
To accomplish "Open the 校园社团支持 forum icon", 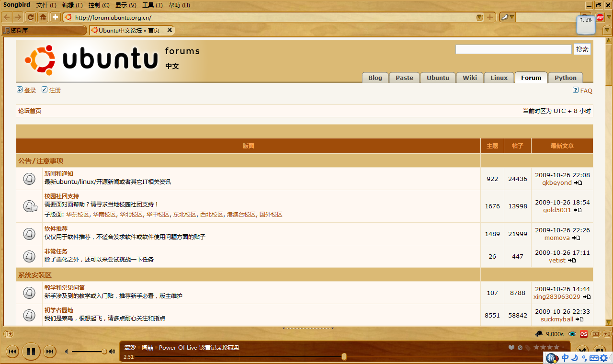I will [30, 206].
